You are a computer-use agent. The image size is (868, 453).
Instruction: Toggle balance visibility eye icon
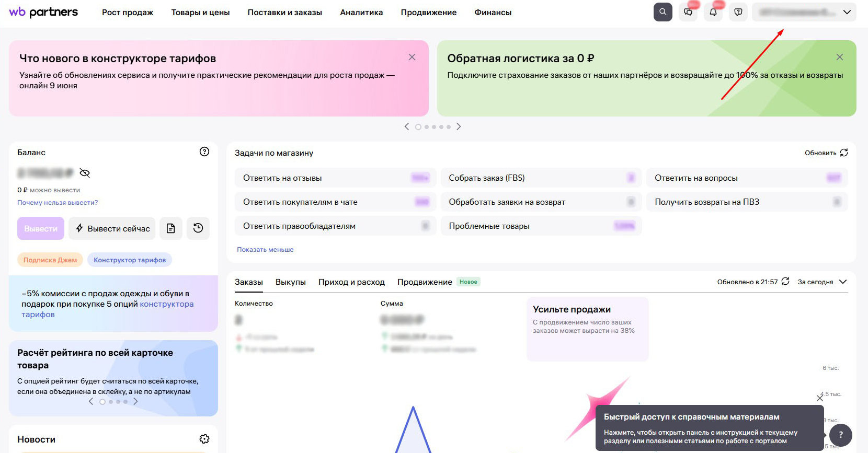pyautogui.click(x=85, y=173)
